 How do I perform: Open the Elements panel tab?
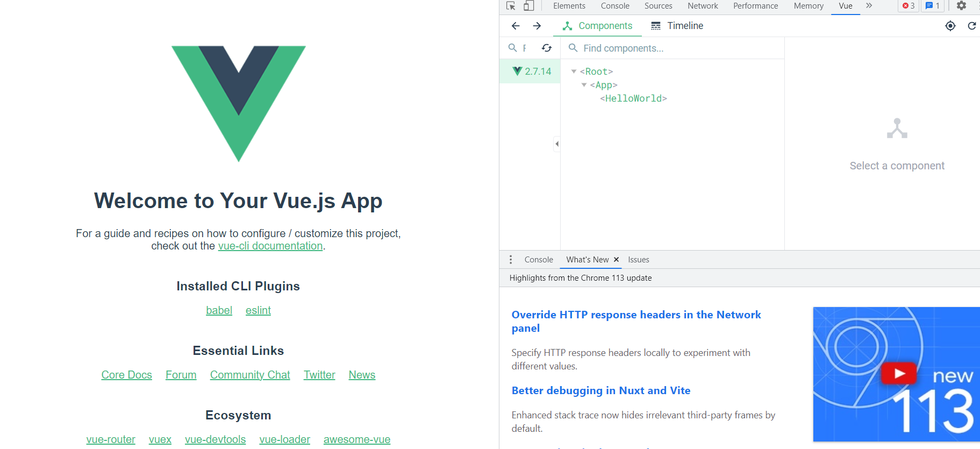pos(569,6)
